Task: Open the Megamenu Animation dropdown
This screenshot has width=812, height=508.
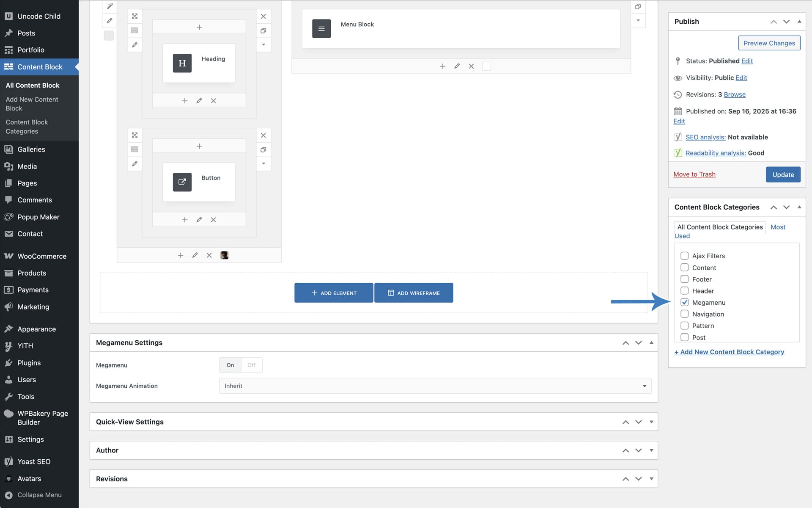Action: coord(435,386)
